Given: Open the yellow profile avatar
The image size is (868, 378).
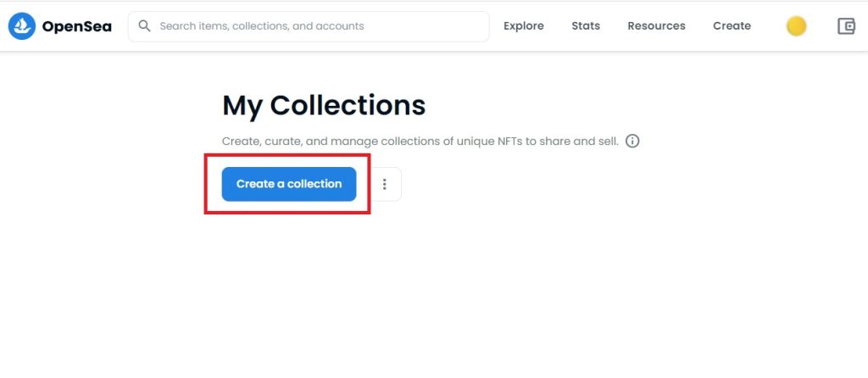Looking at the screenshot, I should [x=796, y=26].
